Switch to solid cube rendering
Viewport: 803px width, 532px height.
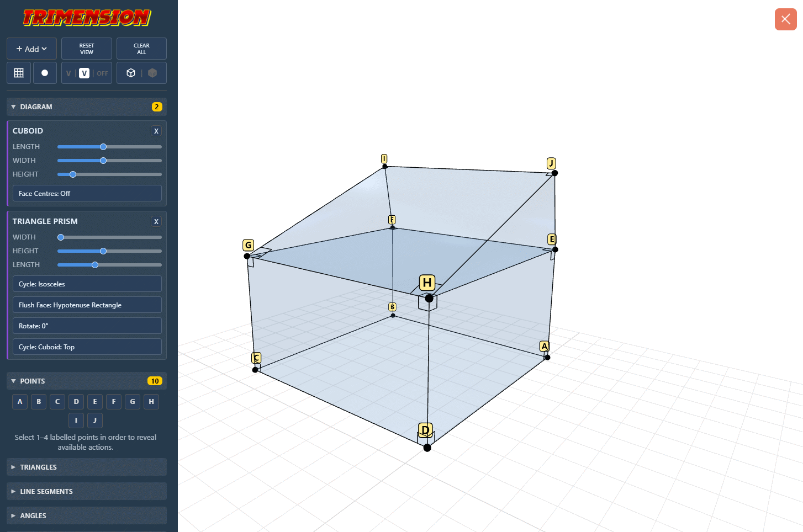pyautogui.click(x=152, y=73)
